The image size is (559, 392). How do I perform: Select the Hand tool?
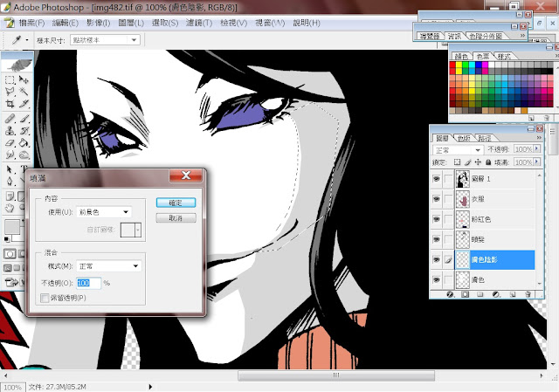[x=10, y=208]
